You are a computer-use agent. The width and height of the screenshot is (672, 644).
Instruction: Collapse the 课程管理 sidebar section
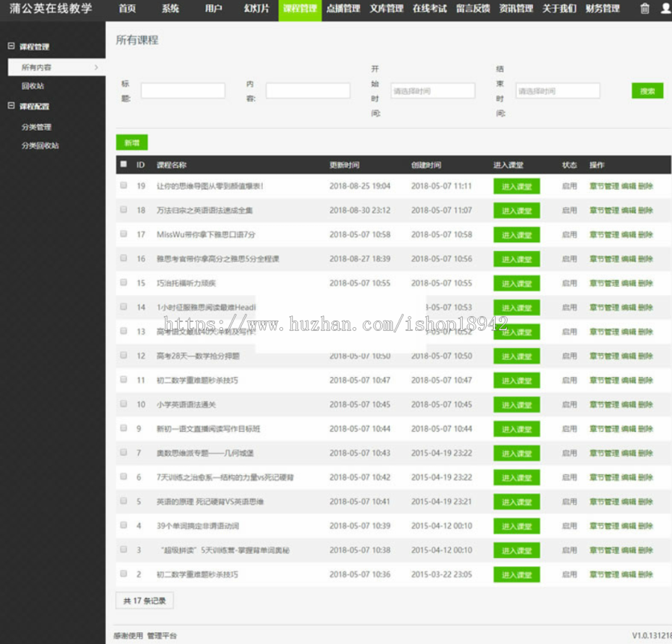click(11, 46)
